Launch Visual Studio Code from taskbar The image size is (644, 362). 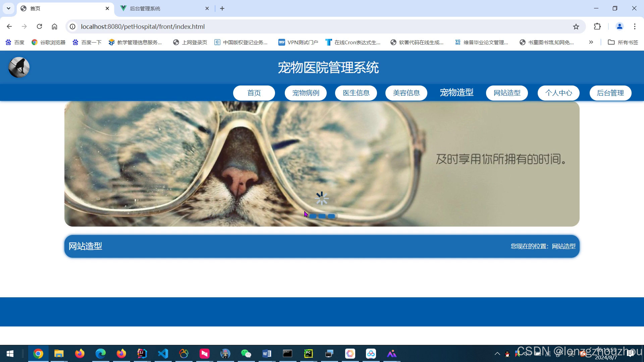pos(163,354)
